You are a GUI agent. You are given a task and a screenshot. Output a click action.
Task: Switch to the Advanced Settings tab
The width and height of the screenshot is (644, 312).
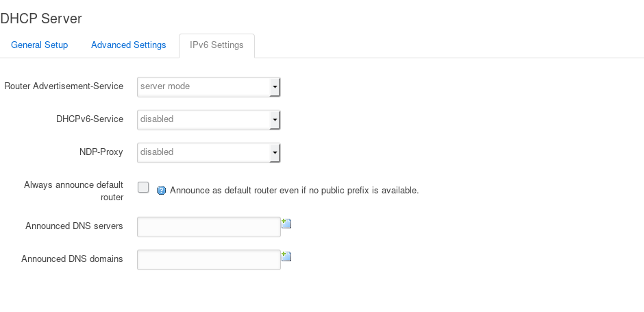129,45
